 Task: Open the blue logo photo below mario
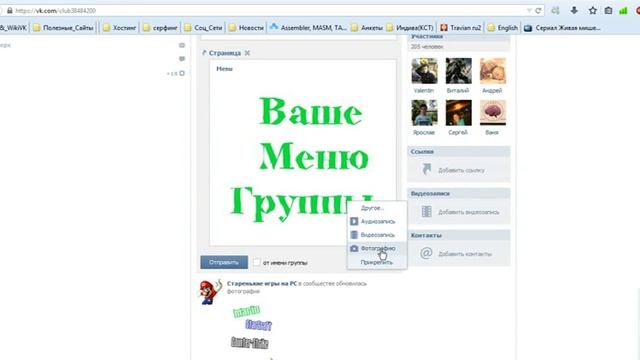pyautogui.click(x=258, y=325)
